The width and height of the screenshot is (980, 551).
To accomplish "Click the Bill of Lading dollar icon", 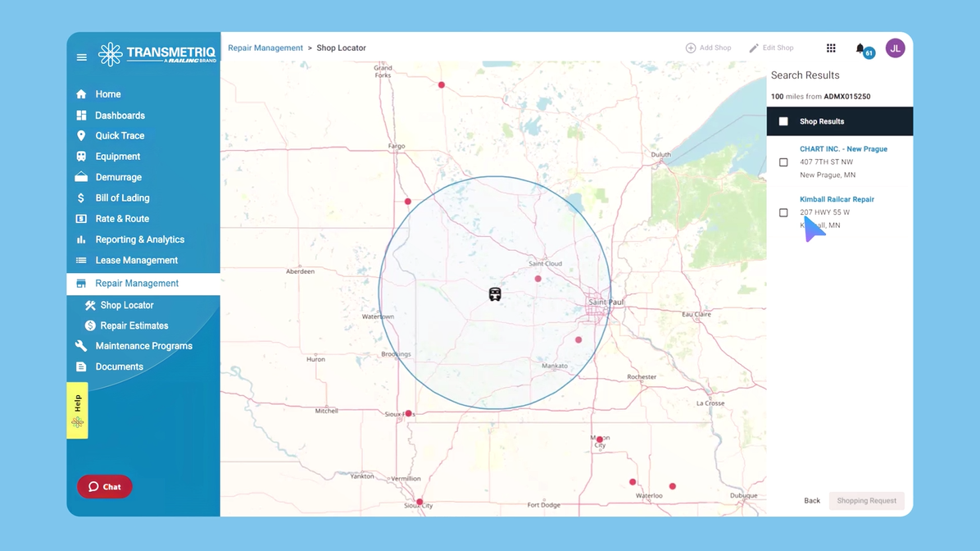I will (x=81, y=198).
